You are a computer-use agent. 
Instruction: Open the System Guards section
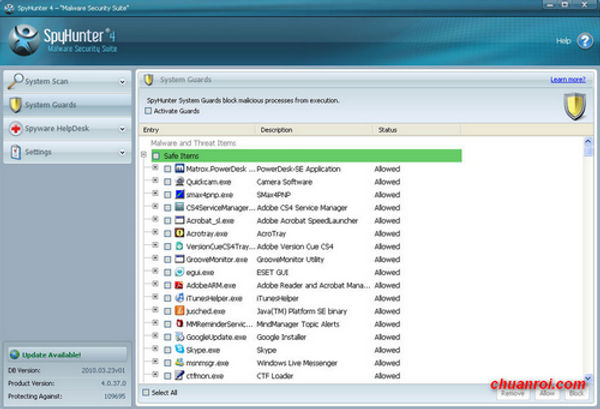click(67, 105)
